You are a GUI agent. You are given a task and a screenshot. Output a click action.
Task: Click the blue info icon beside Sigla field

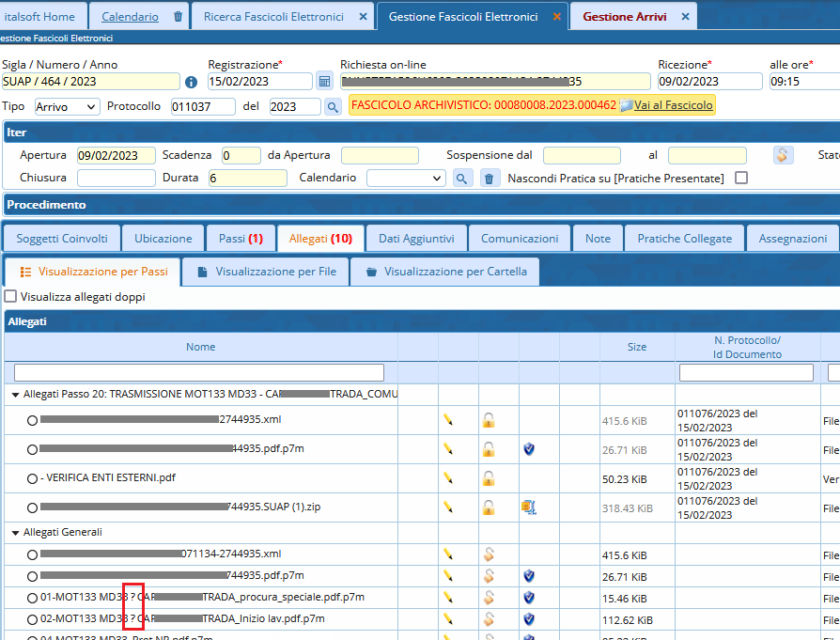pos(191,83)
